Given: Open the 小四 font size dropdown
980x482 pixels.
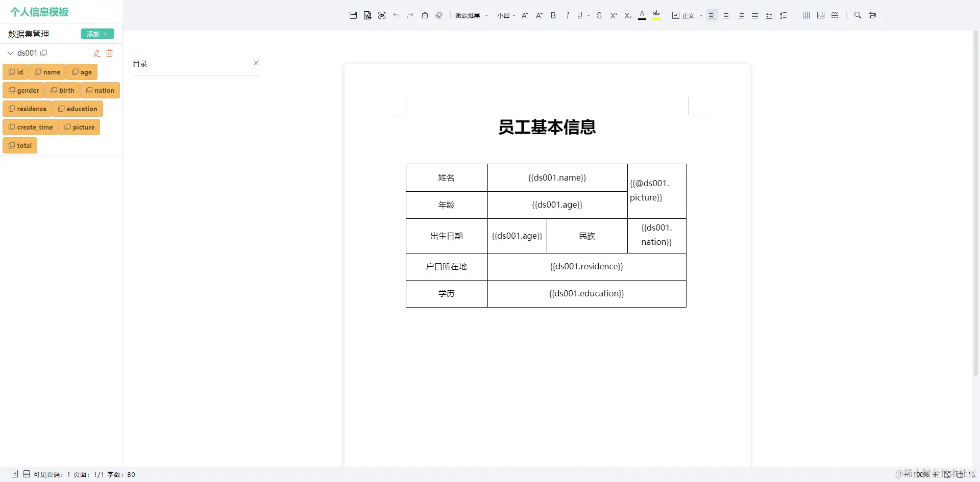Looking at the screenshot, I should pos(506,15).
